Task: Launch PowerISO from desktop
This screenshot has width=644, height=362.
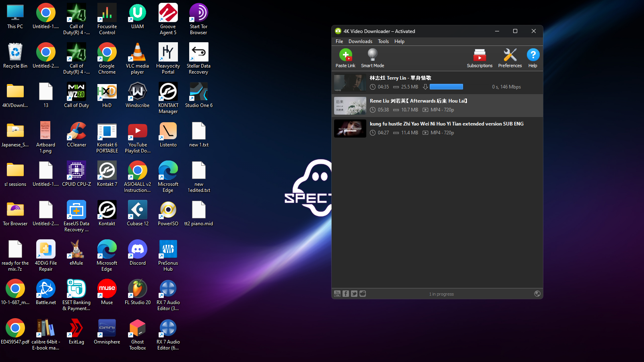Action: pos(168,214)
